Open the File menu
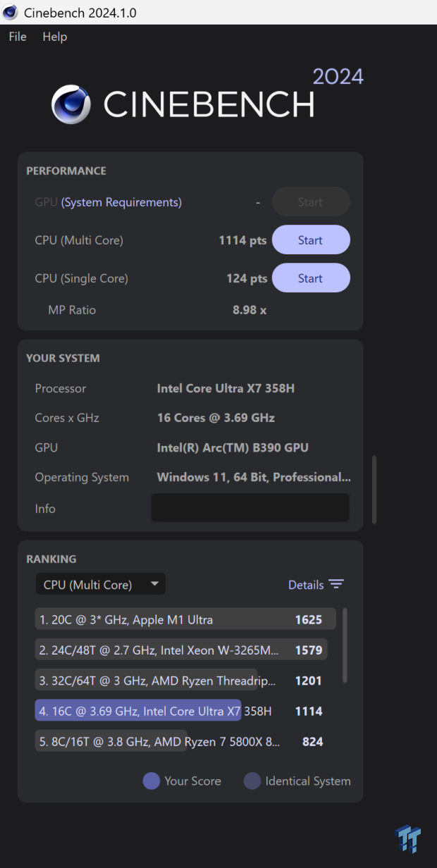 pos(18,37)
